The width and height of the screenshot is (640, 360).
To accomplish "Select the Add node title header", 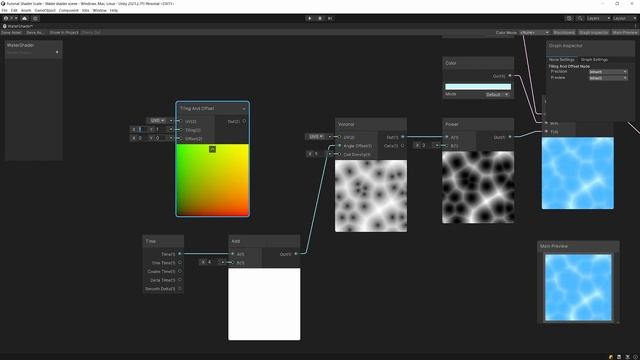I will point(264,241).
